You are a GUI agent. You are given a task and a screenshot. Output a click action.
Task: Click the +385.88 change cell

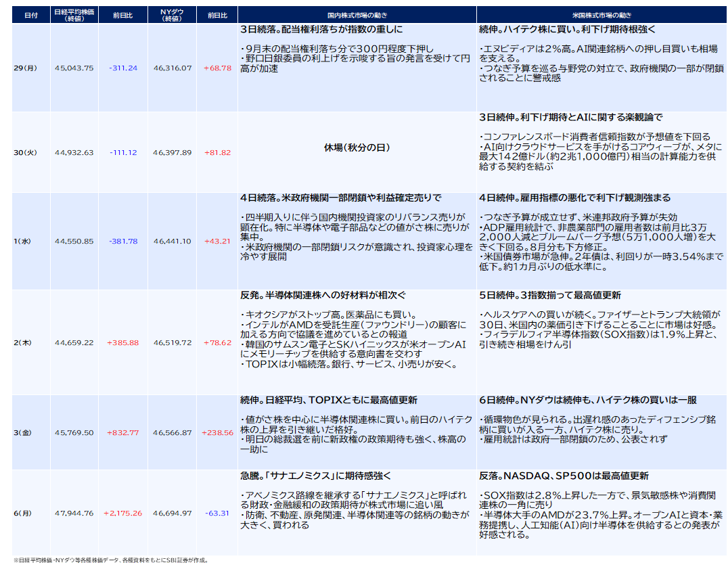click(x=122, y=343)
